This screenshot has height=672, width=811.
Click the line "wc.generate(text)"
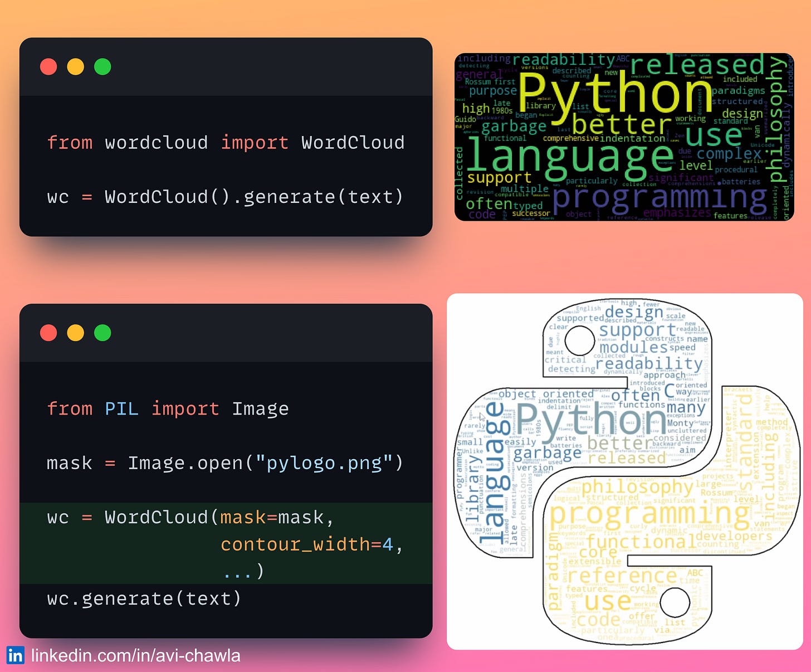coord(144,598)
